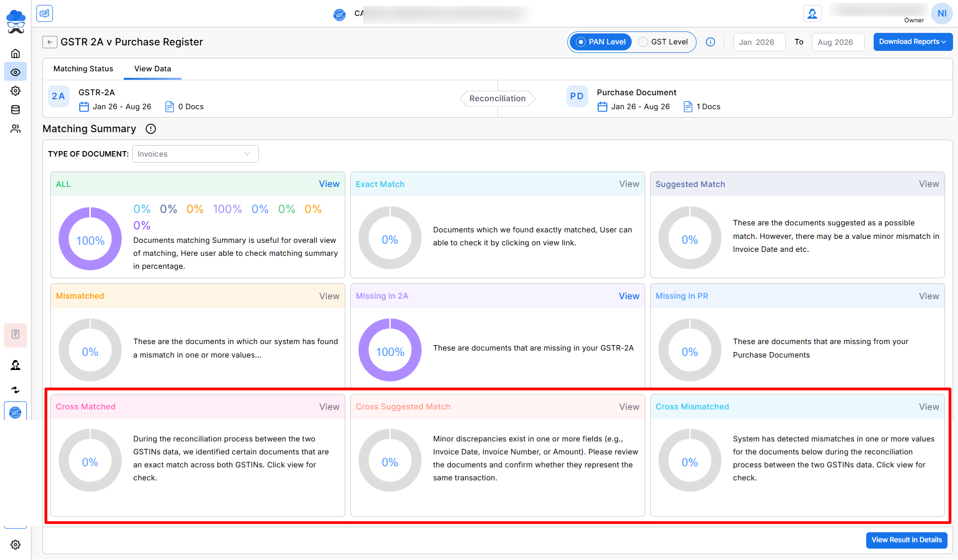Open bottom settings gear in sidebar
The height and width of the screenshot is (560, 958).
point(15,545)
